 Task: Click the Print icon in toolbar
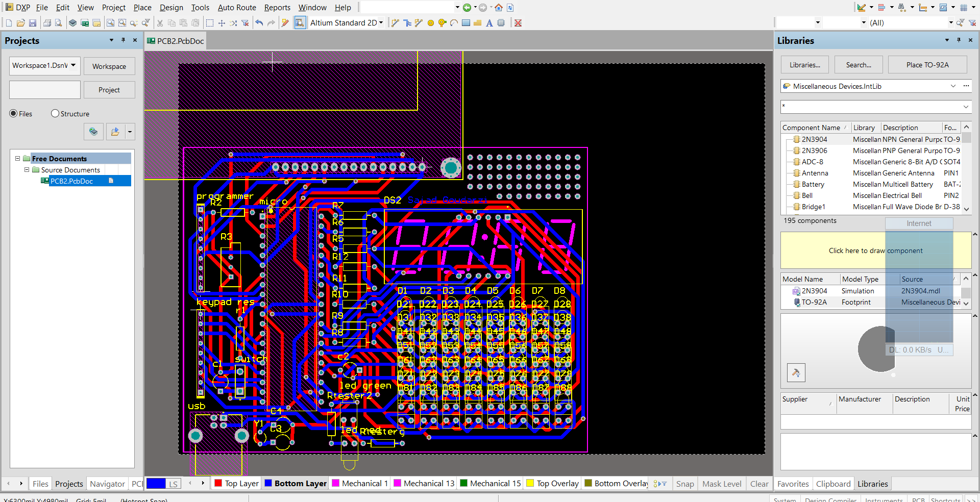tap(47, 23)
